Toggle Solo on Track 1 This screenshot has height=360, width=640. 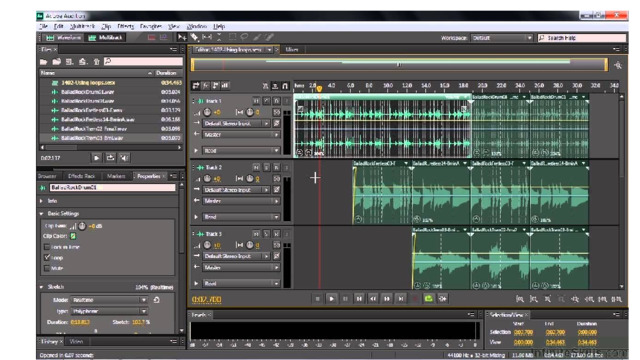pyautogui.click(x=266, y=101)
